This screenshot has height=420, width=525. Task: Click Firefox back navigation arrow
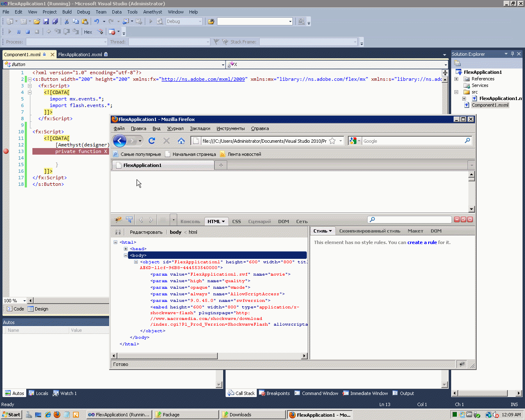[119, 141]
